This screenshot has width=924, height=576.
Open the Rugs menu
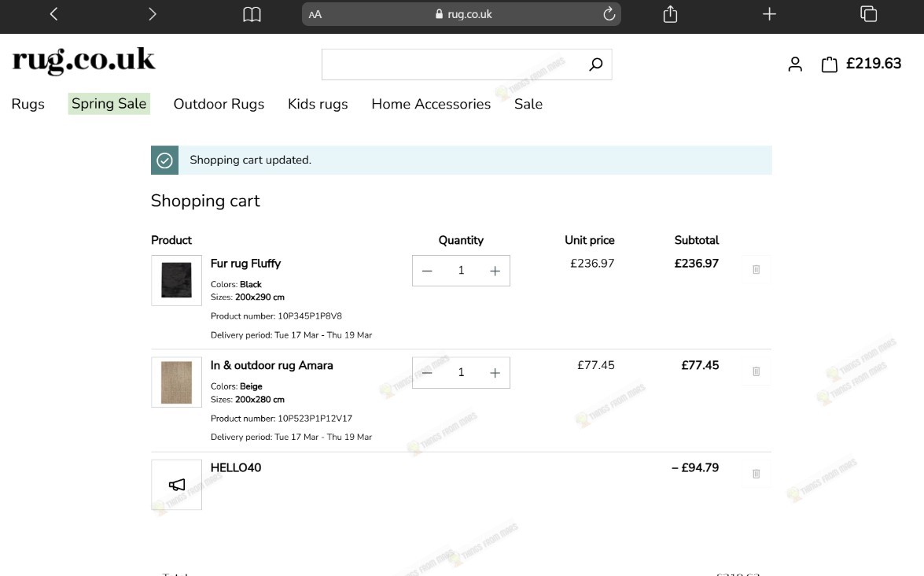click(28, 105)
